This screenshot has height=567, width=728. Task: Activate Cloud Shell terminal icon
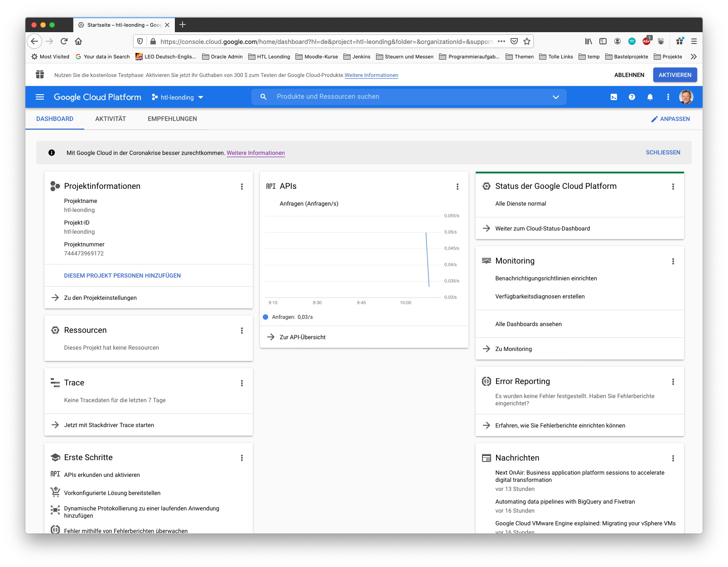pyautogui.click(x=614, y=97)
